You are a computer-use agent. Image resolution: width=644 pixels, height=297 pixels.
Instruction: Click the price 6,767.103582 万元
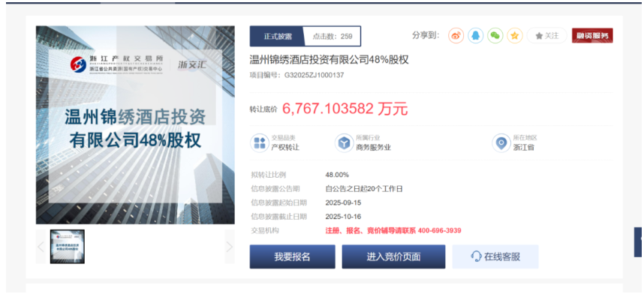[x=345, y=109]
